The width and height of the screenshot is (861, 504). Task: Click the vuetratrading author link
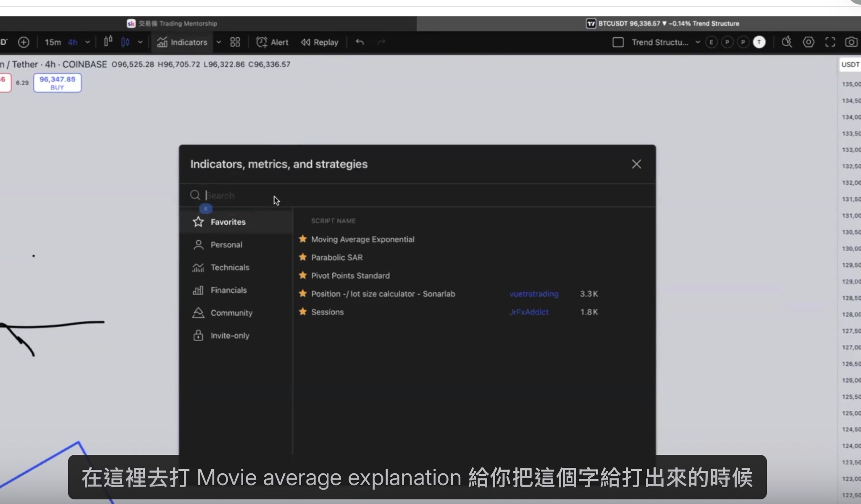pos(533,294)
